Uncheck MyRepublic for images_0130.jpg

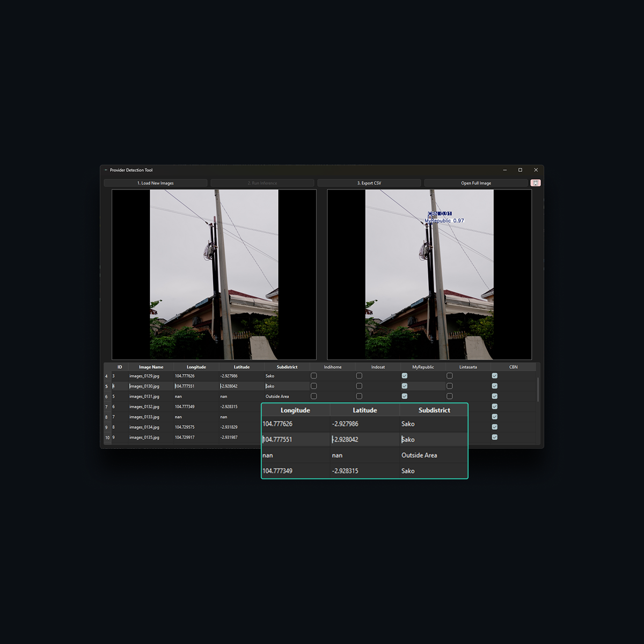(x=405, y=386)
